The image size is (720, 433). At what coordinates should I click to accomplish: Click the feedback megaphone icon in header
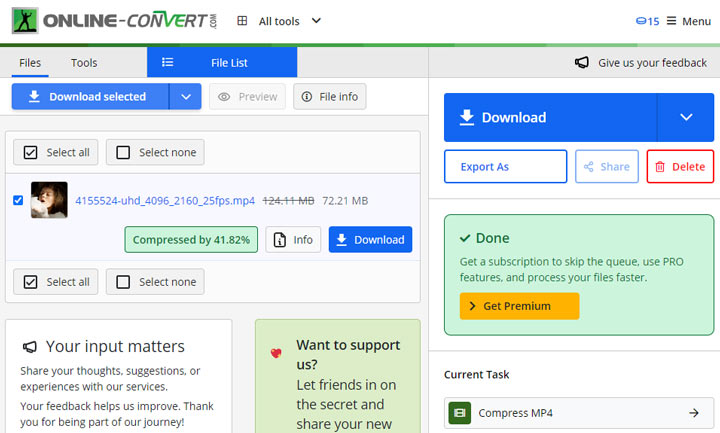pyautogui.click(x=582, y=62)
